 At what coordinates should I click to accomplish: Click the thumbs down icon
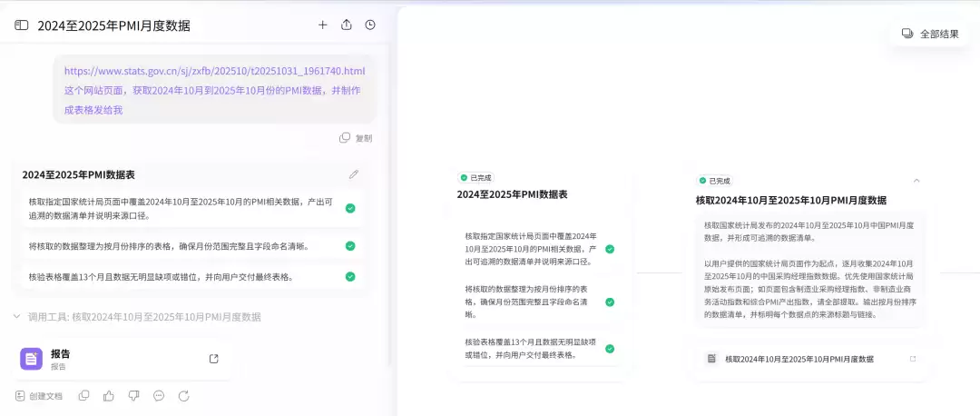point(133,395)
